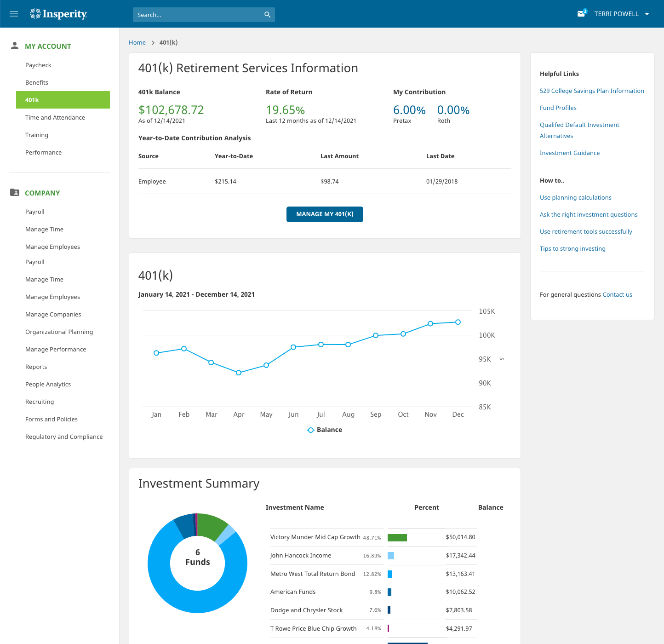Open the Benefits menu item
The height and width of the screenshot is (644, 664).
click(37, 83)
